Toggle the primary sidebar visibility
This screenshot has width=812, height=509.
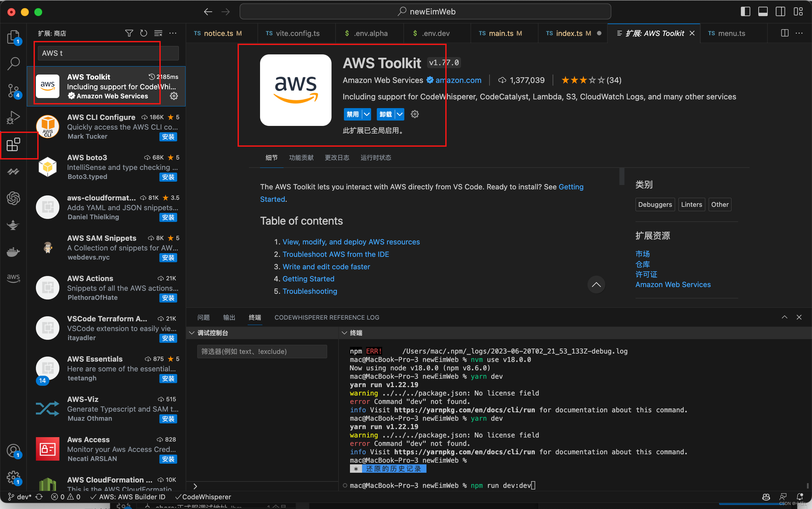[x=745, y=11]
